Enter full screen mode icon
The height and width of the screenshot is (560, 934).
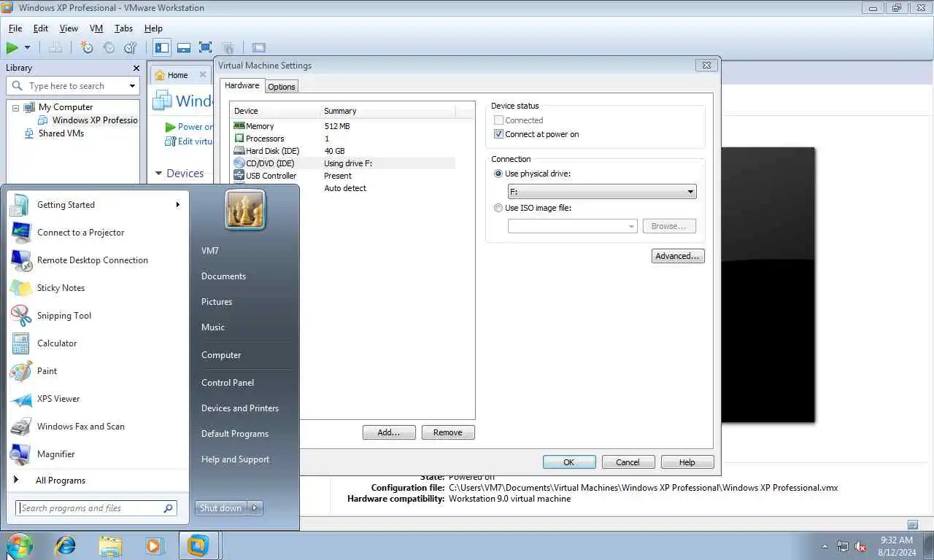pos(206,48)
